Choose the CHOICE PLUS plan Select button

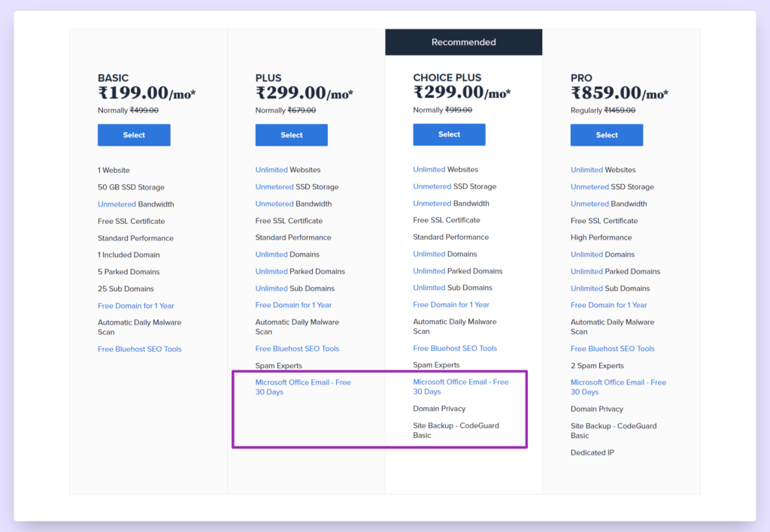(449, 135)
